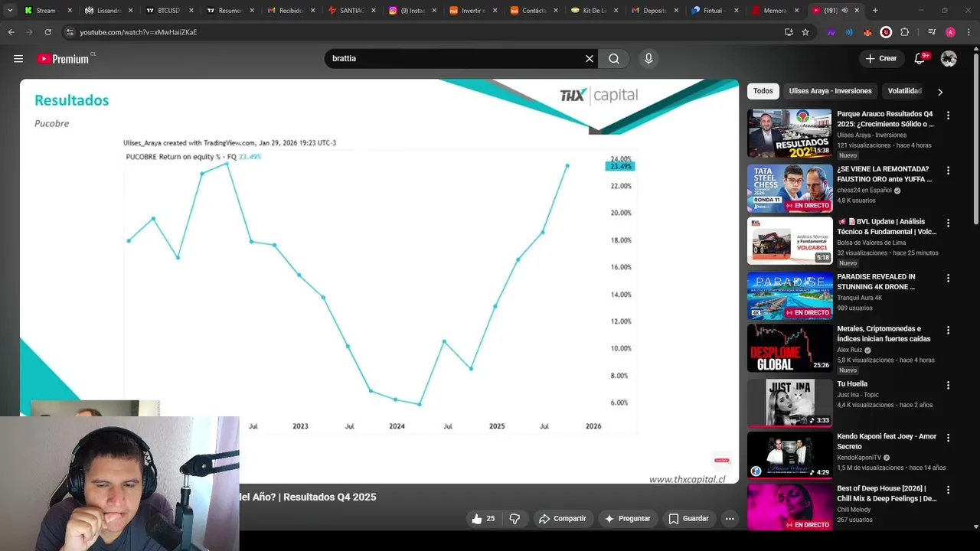Expand Chrome tab search dropdown
The width and height of the screenshot is (980, 551).
(x=10, y=11)
